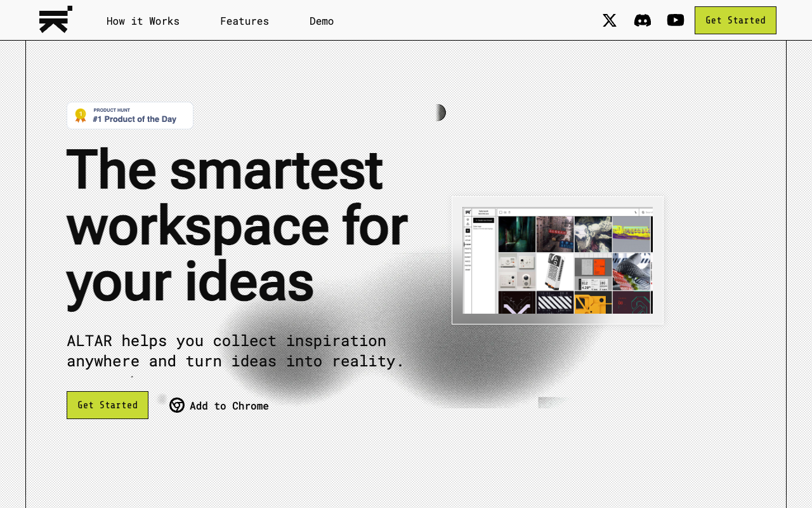
Task: Open How it Works nav item
Action: [143, 21]
